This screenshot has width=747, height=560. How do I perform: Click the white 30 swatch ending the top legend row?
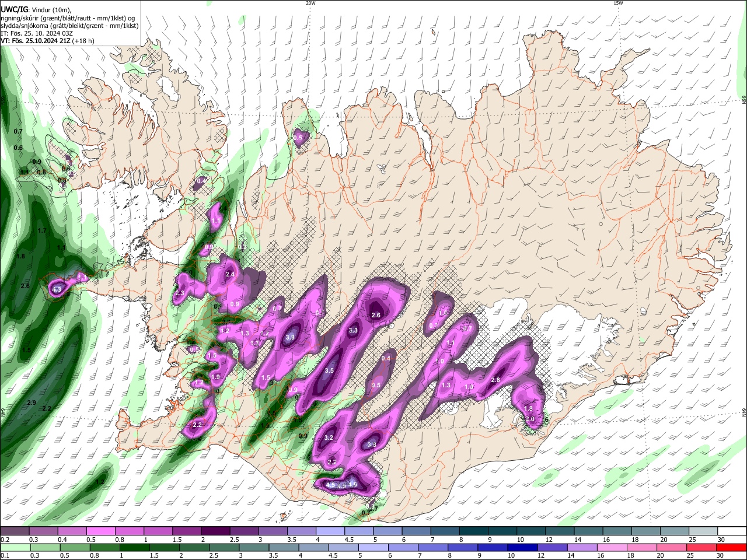[731, 531]
